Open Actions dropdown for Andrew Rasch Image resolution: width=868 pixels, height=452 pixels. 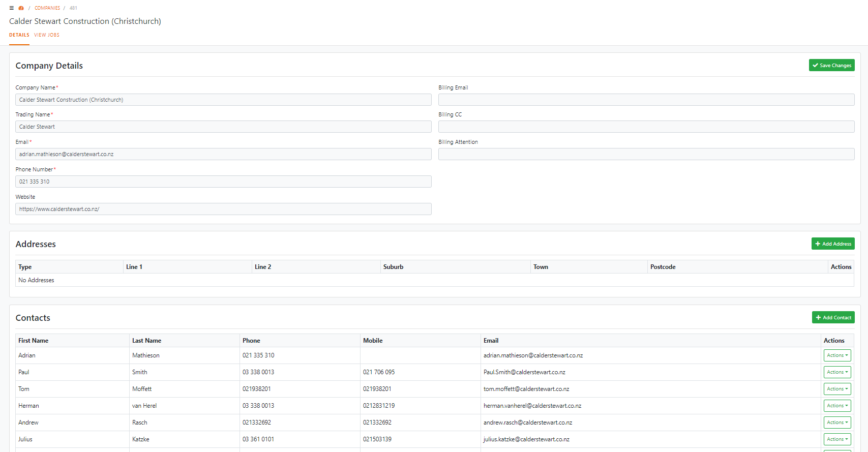pyautogui.click(x=837, y=423)
